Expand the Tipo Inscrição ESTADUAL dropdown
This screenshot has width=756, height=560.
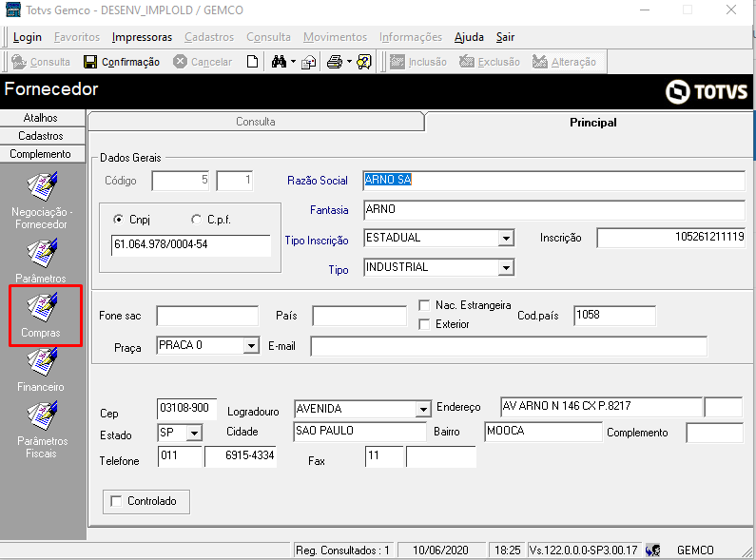[x=506, y=238]
